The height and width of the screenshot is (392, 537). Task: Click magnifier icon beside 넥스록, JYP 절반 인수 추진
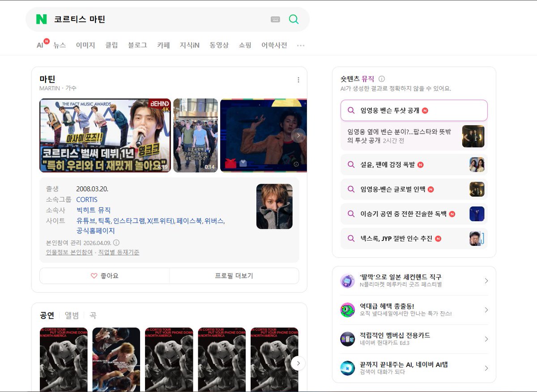click(351, 239)
